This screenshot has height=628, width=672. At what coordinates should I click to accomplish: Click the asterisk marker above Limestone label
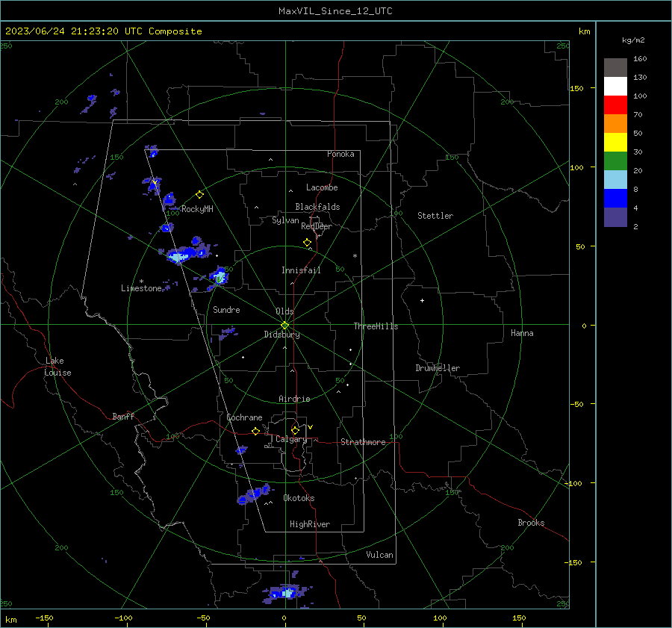click(141, 282)
